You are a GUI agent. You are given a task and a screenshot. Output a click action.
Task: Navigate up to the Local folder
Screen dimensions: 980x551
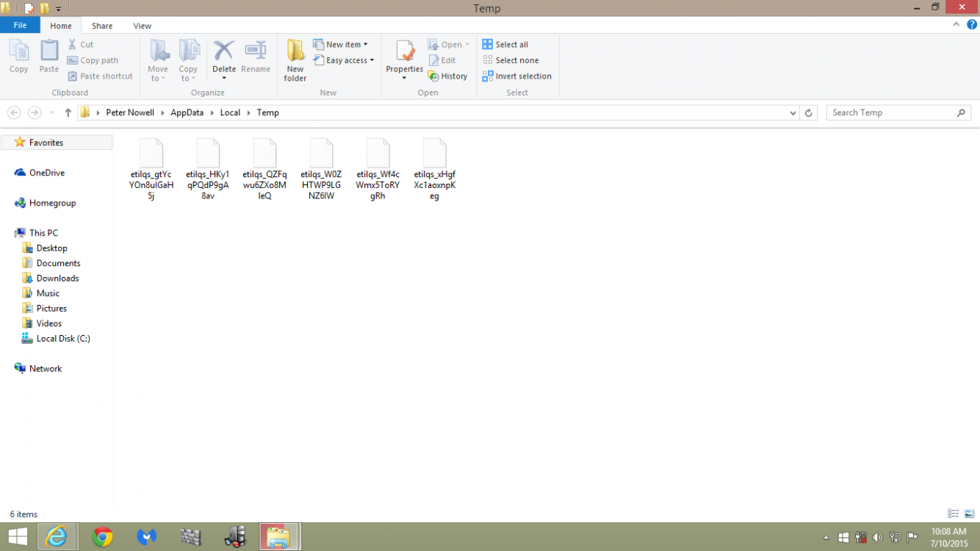pos(230,112)
